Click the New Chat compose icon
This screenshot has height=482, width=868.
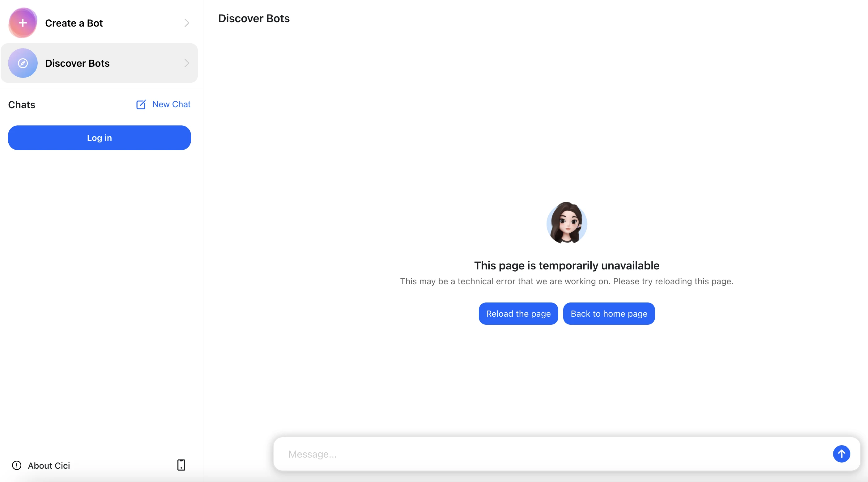coord(141,104)
